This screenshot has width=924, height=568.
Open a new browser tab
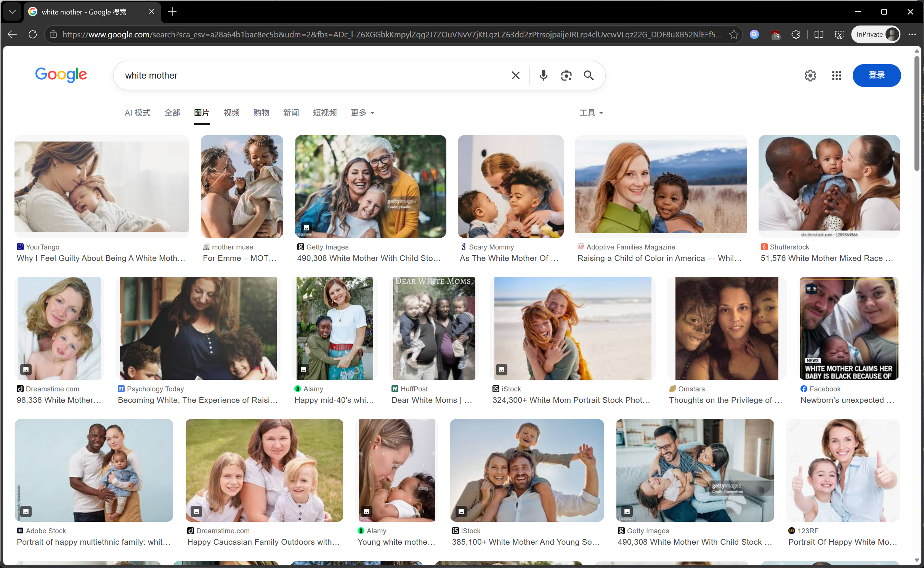click(172, 12)
